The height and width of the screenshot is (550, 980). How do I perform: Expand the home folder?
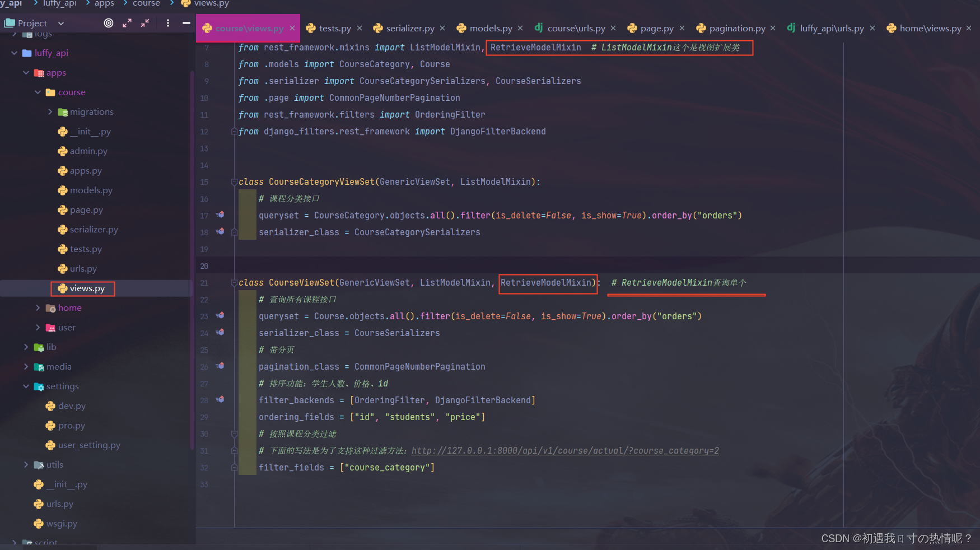[x=38, y=308]
